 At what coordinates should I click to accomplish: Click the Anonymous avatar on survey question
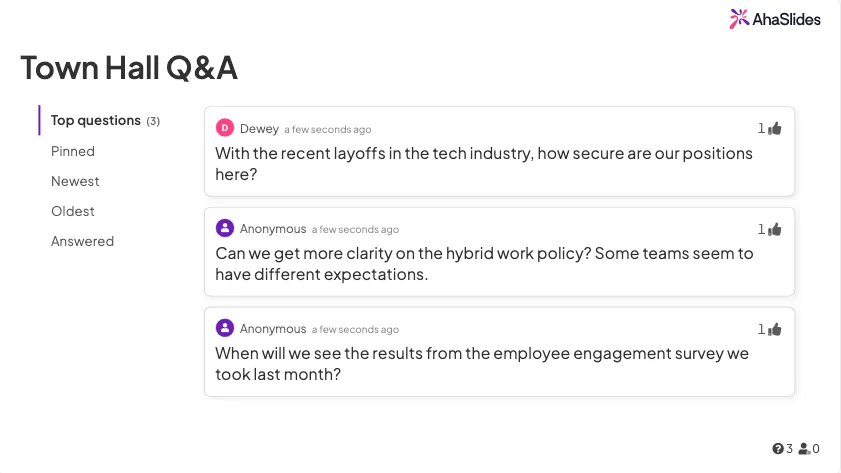[225, 328]
